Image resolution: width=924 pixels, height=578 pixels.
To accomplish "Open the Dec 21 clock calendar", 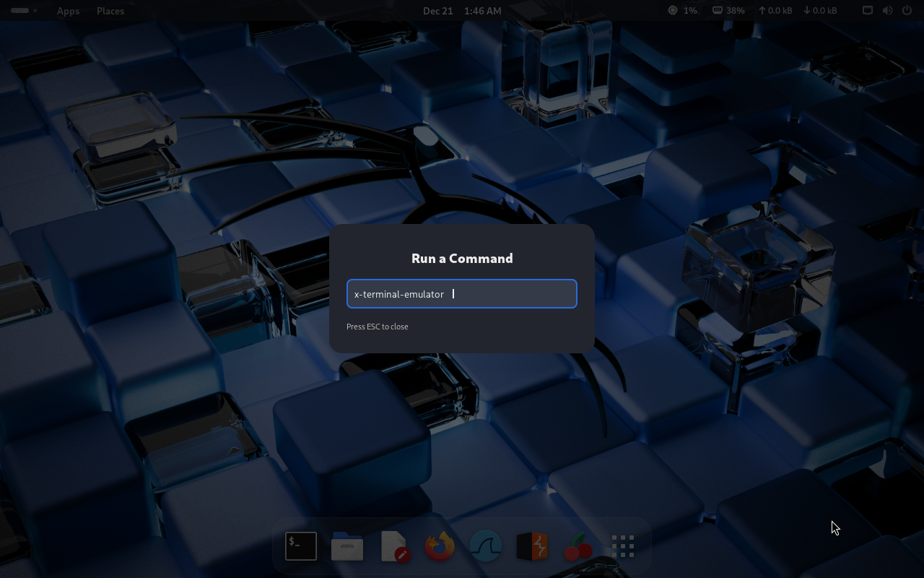I will pyautogui.click(x=462, y=11).
